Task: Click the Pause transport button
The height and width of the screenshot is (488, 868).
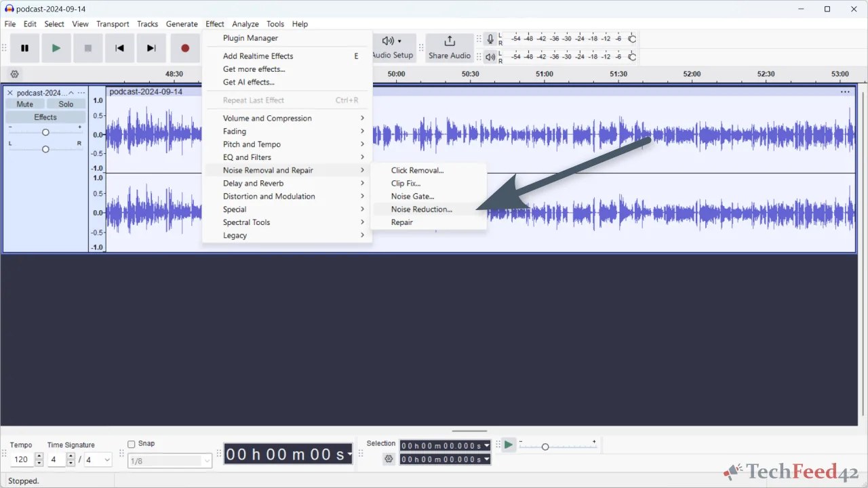Action: pos(24,48)
